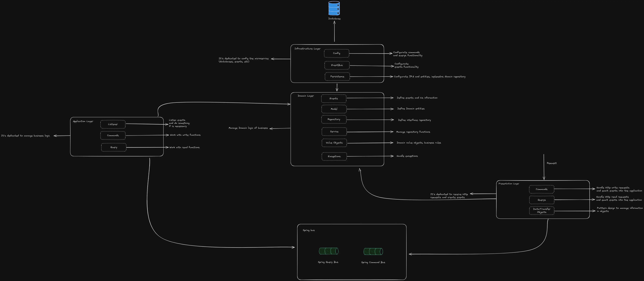Click the 'Request' arrow label
Viewport: 644px width, 281px height.
pos(552,163)
